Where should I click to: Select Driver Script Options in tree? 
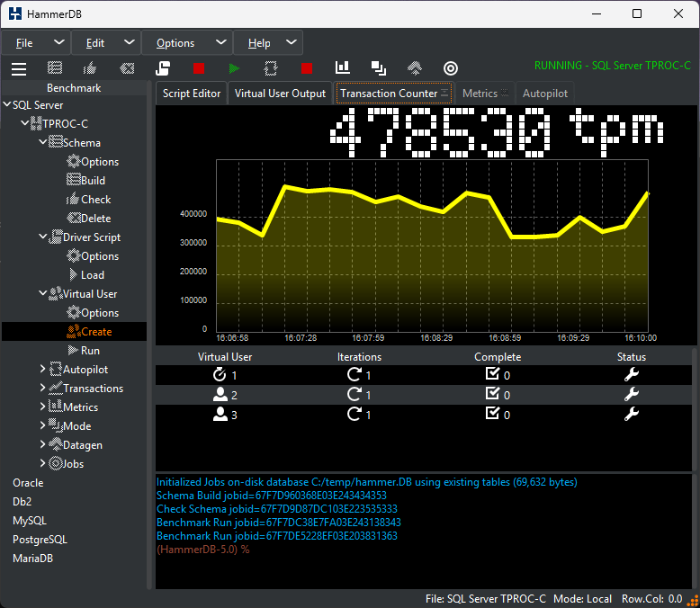coord(93,256)
